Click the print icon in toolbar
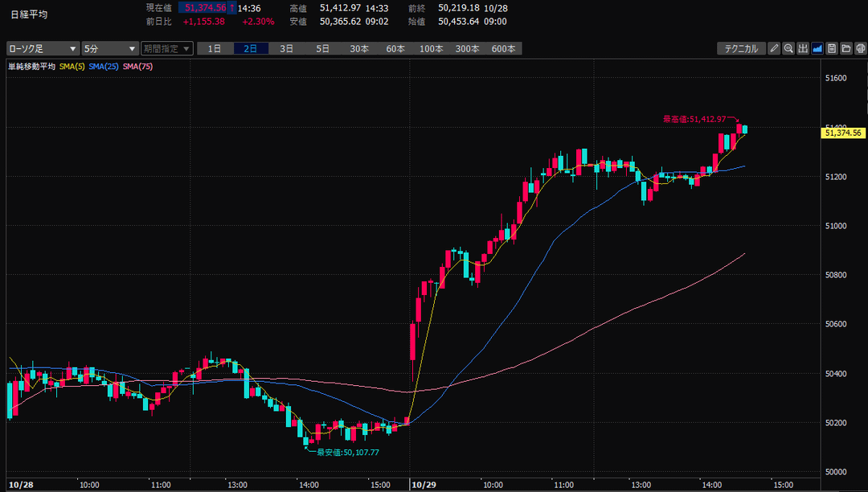868x492 pixels. click(859, 48)
